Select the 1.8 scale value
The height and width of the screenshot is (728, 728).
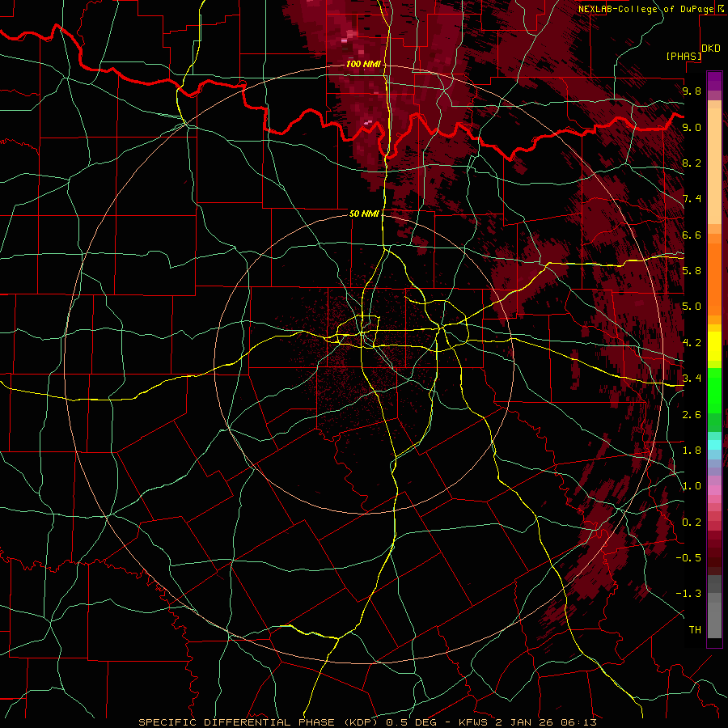(x=692, y=451)
